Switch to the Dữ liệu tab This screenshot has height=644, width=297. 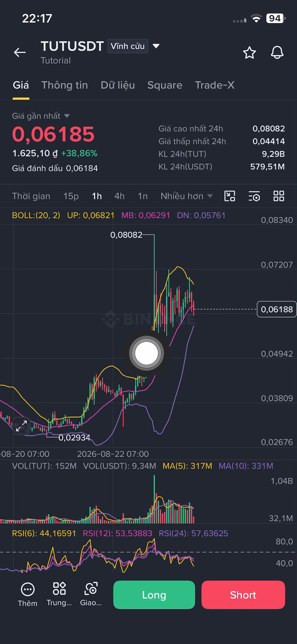point(118,85)
